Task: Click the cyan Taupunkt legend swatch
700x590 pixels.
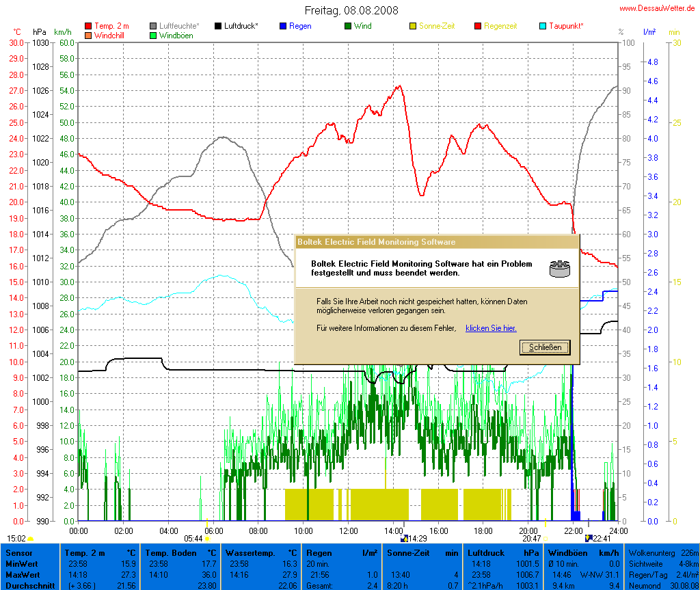Action: point(543,26)
